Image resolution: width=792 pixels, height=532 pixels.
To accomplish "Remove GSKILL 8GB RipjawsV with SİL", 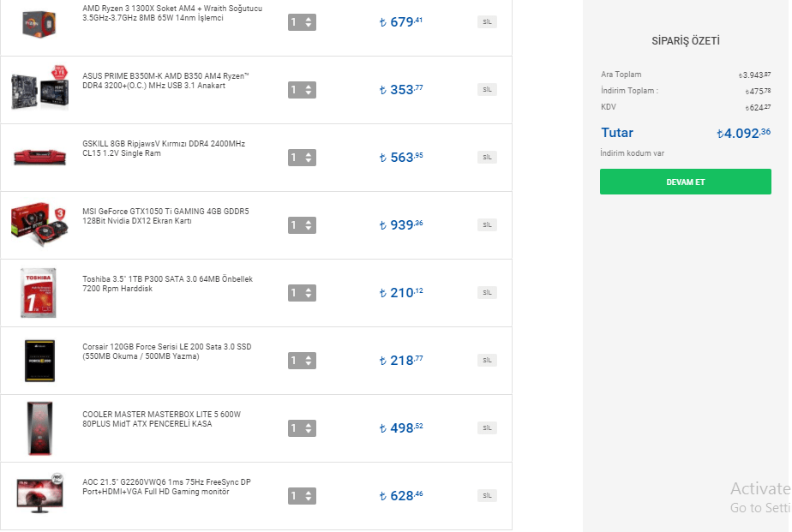I will (x=487, y=157).
